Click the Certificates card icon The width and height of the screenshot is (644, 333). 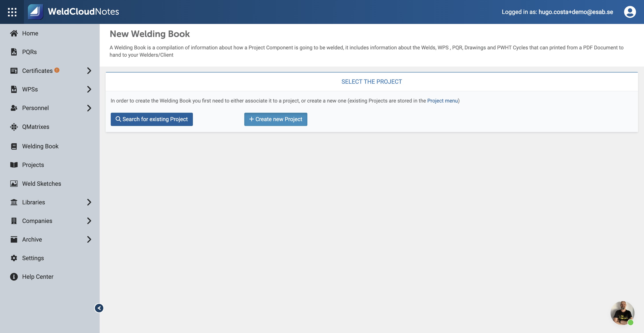coord(14,71)
